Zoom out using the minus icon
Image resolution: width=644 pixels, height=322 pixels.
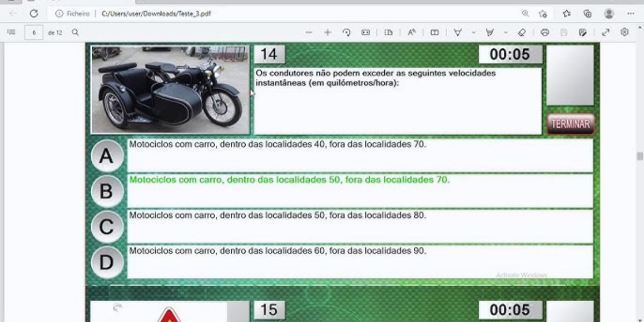(x=309, y=32)
